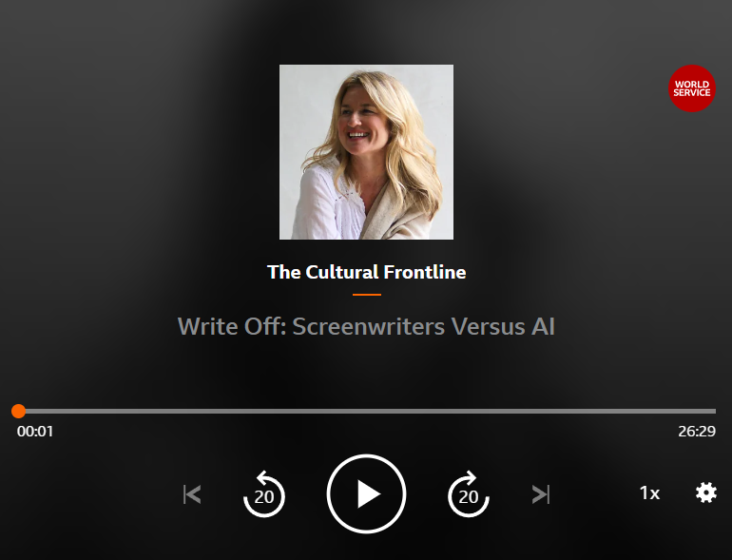This screenshot has width=732, height=560.
Task: Click the 00:01 elapsed time label
Action: click(x=35, y=431)
